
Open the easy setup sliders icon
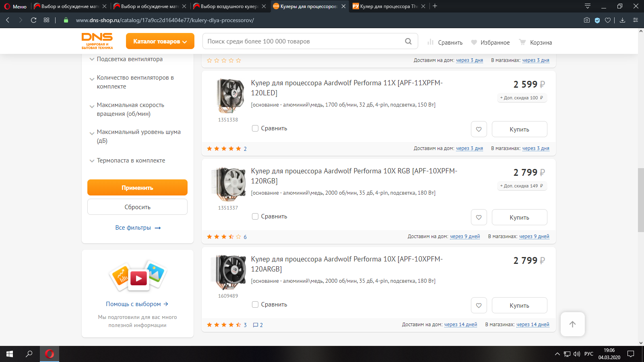tap(636, 20)
